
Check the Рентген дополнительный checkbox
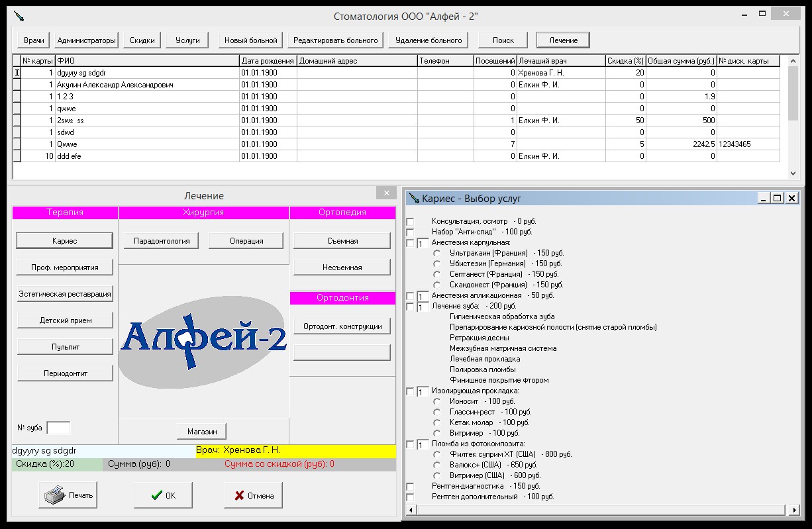click(x=410, y=497)
